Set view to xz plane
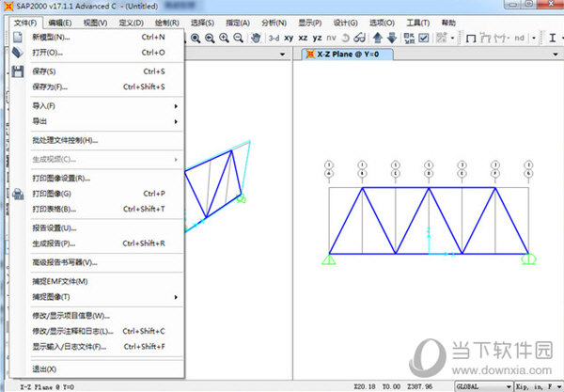 pyautogui.click(x=304, y=38)
